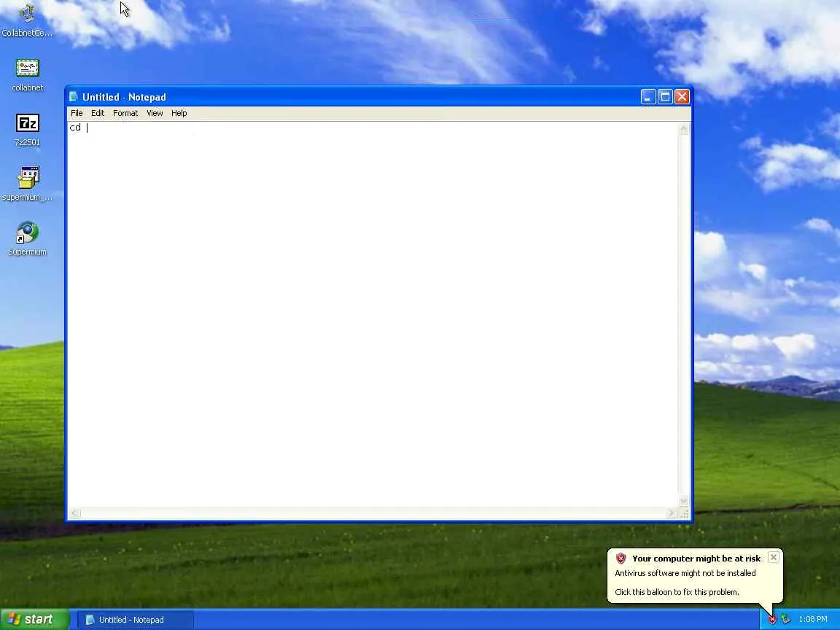
Task: Click the shield icon in the balloon
Action: pos(621,559)
